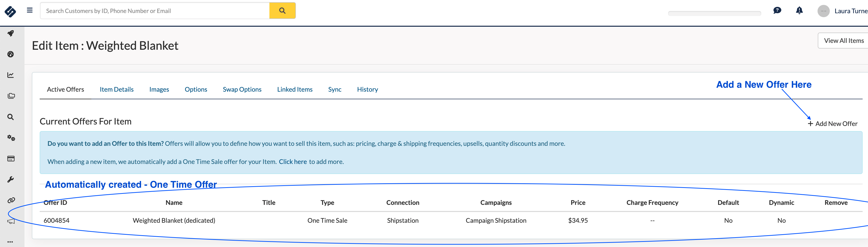The width and height of the screenshot is (868, 247).
Task: Click the Add New Offer button
Action: click(x=833, y=124)
